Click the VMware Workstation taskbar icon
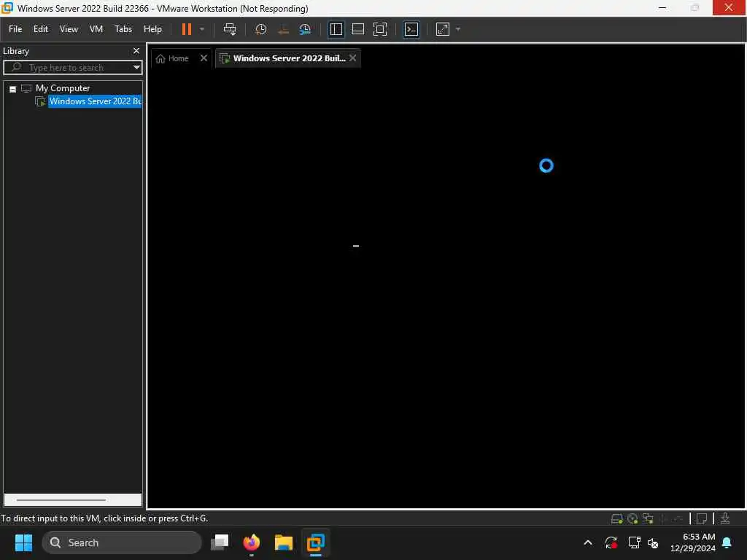 pos(315,542)
